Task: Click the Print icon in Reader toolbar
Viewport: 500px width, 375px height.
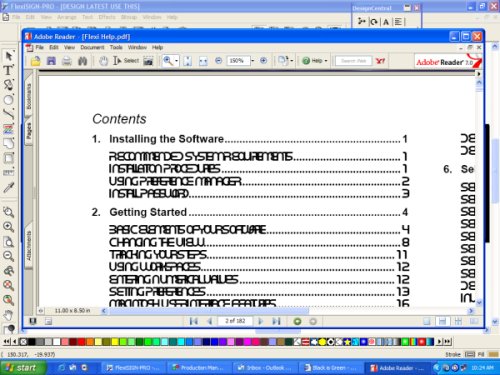Action: [x=67, y=61]
